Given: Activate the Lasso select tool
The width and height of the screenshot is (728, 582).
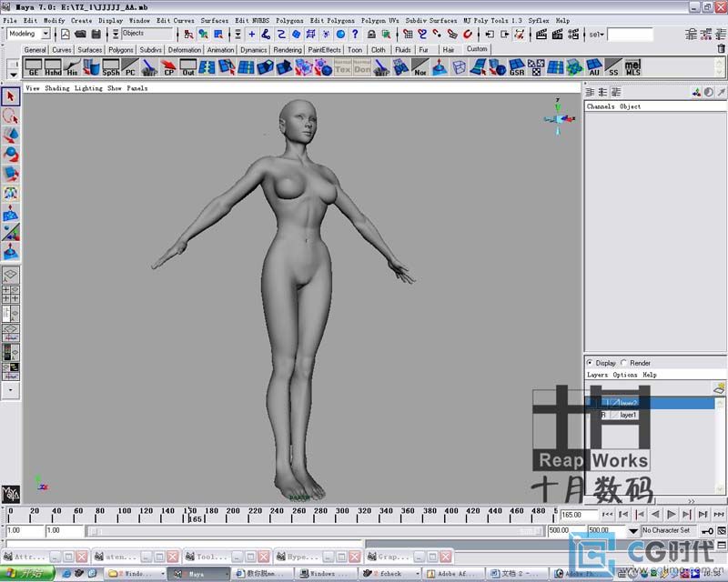Looking at the screenshot, I should (x=10, y=116).
